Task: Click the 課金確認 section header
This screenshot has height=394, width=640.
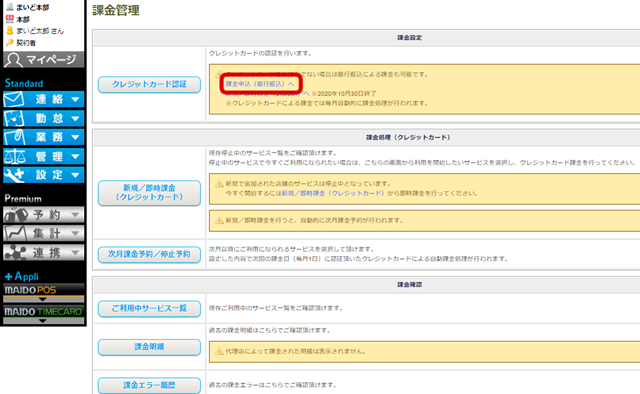Action: [409, 285]
